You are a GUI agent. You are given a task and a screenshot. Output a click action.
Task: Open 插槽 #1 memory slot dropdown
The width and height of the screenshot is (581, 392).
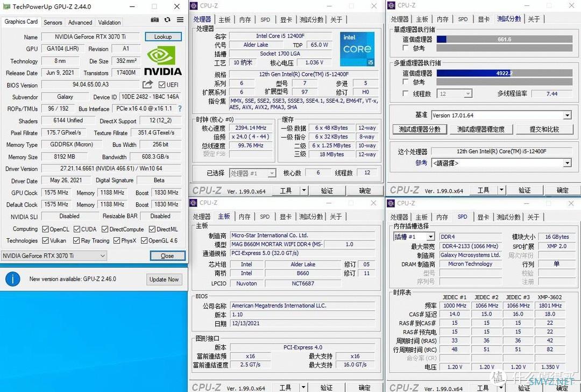tap(414, 237)
